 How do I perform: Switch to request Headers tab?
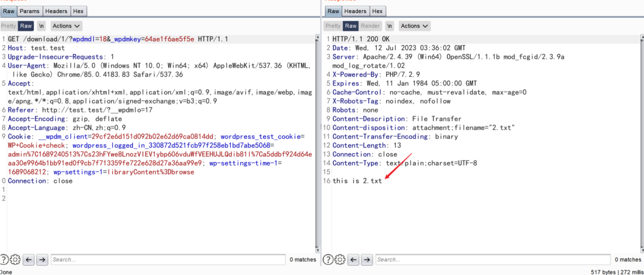coord(56,11)
